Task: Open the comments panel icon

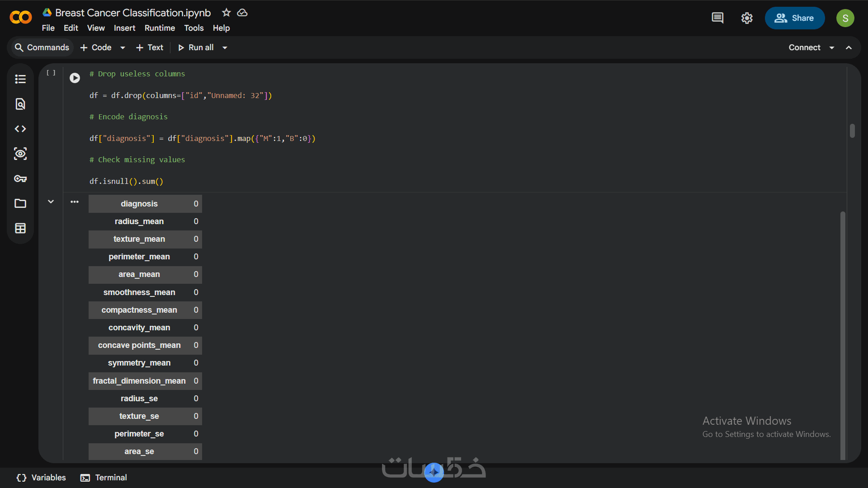Action: point(717,18)
